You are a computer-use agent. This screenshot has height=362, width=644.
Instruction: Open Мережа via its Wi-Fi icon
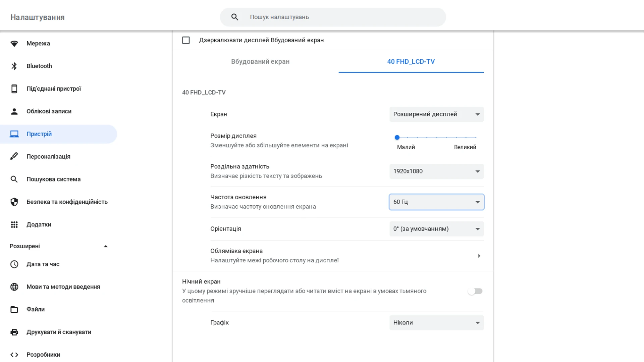click(14, 43)
